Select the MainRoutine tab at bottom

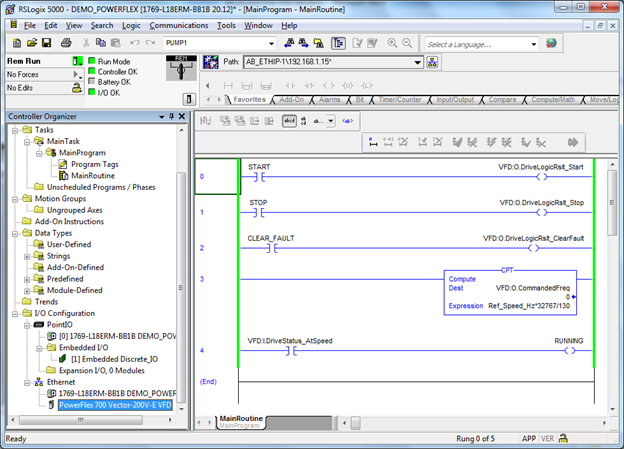[x=241, y=422]
